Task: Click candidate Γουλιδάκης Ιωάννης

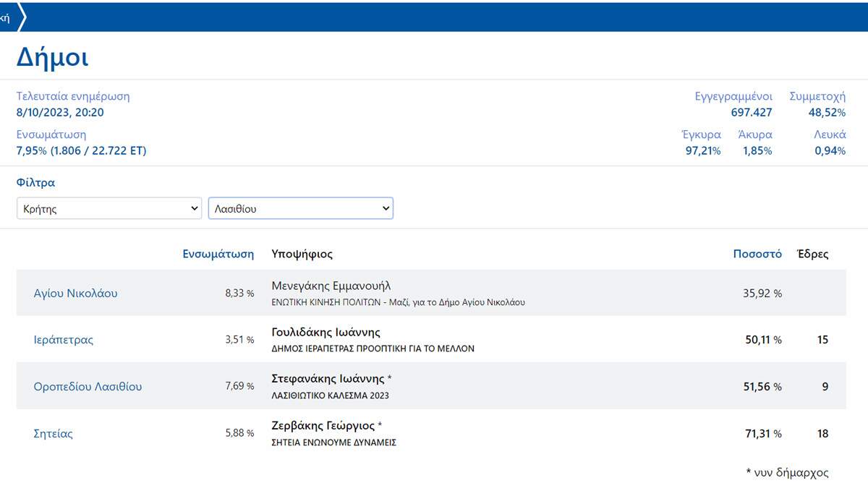Action: click(325, 332)
